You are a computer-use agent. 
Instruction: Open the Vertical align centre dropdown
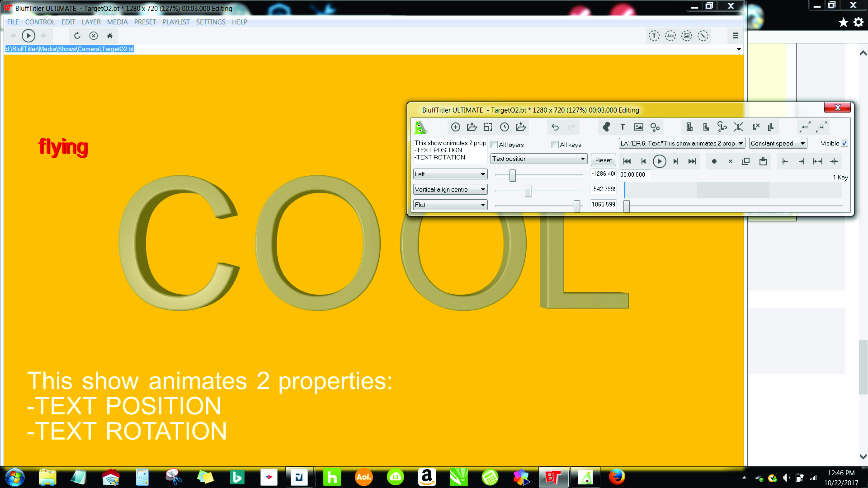click(450, 190)
